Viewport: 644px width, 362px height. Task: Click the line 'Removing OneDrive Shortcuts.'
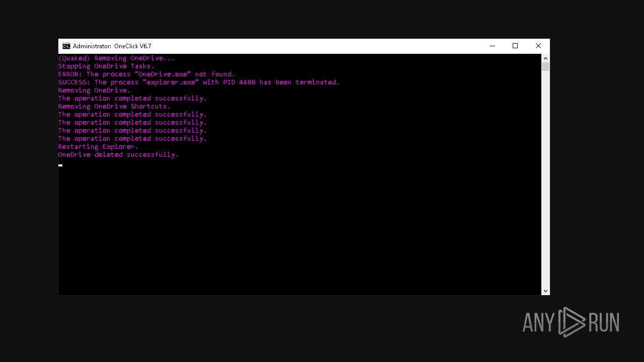(x=115, y=107)
